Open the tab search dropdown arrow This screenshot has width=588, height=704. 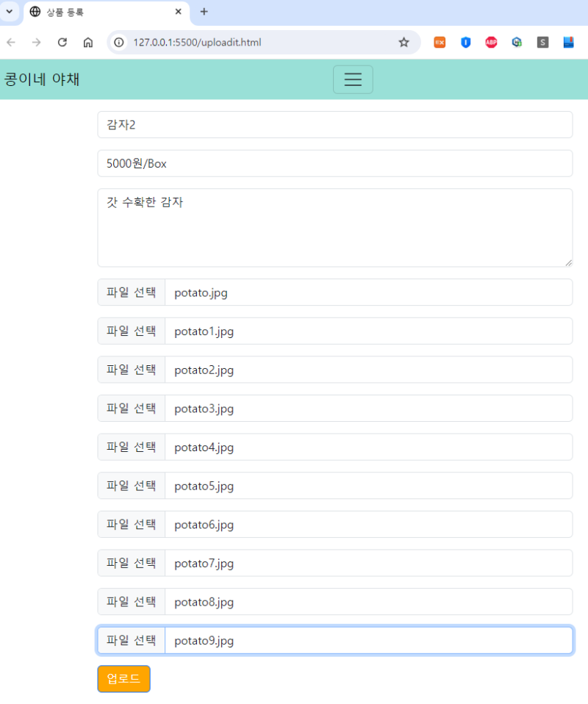[10, 12]
